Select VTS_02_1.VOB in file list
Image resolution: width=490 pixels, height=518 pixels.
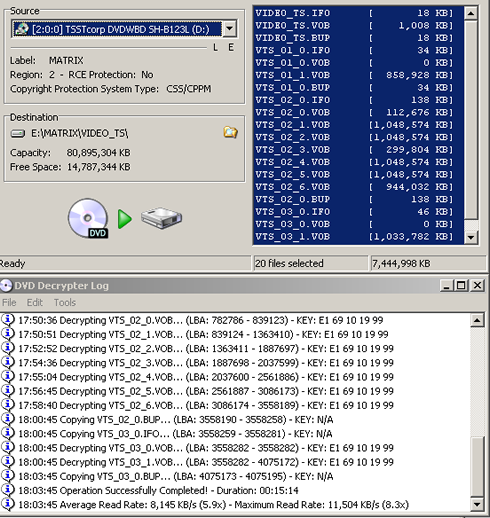pyautogui.click(x=358, y=125)
